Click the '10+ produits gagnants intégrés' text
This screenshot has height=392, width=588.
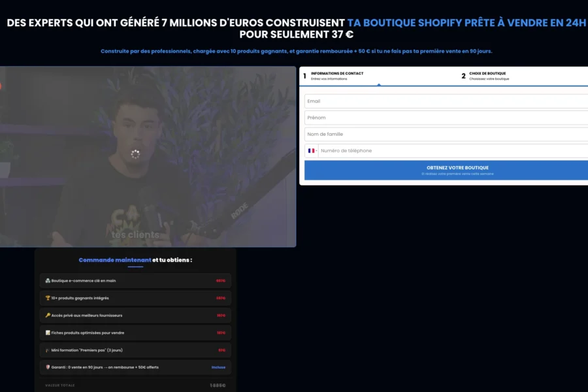pos(80,298)
